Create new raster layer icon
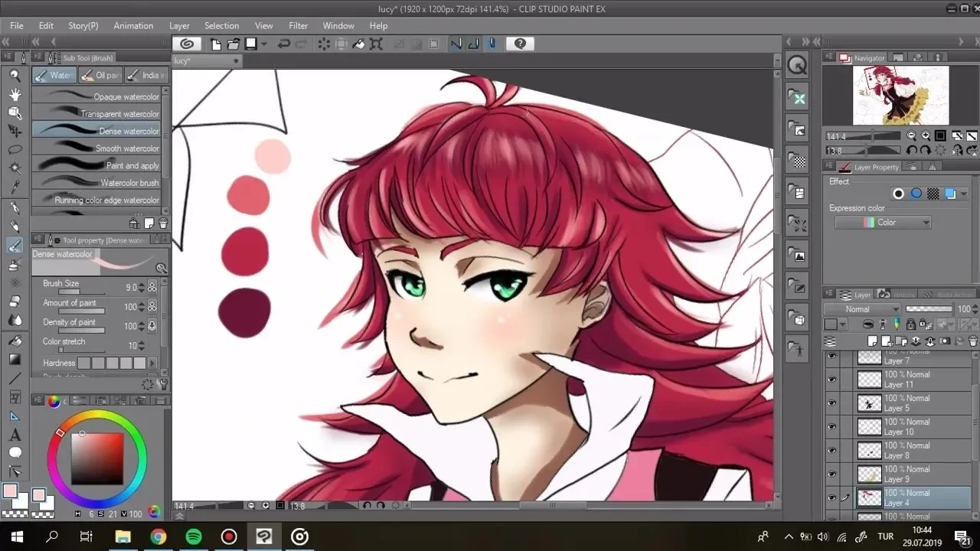This screenshot has height=551, width=980. click(872, 341)
